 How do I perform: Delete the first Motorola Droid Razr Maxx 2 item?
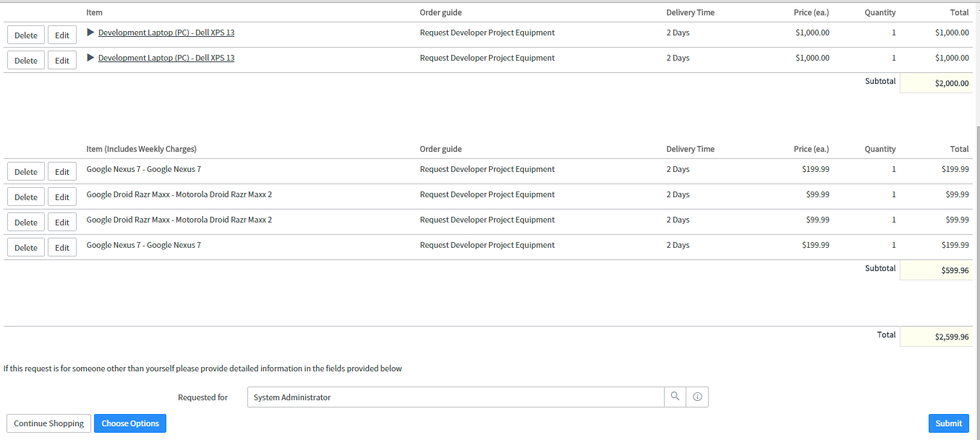26,197
